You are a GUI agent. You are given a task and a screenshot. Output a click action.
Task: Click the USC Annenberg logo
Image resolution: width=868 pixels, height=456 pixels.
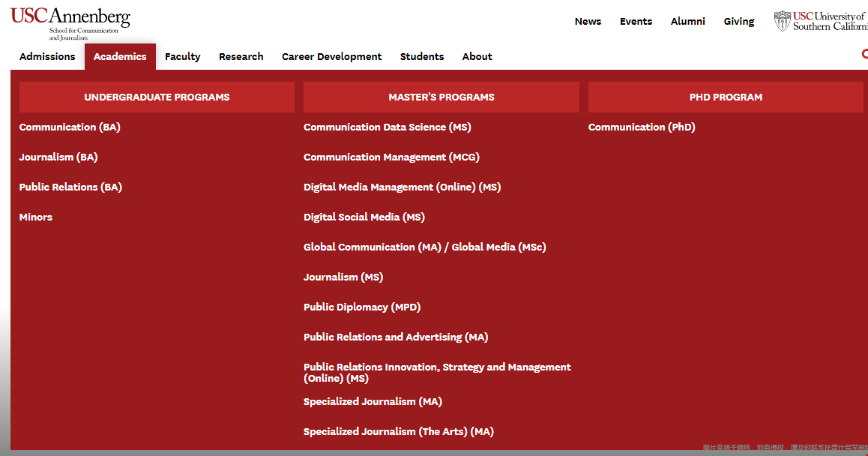70,23
